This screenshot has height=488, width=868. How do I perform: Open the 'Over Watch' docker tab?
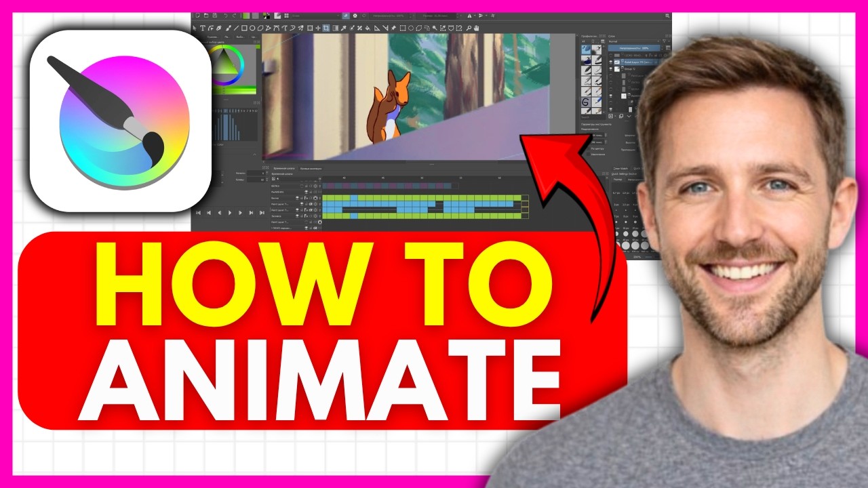point(620,169)
